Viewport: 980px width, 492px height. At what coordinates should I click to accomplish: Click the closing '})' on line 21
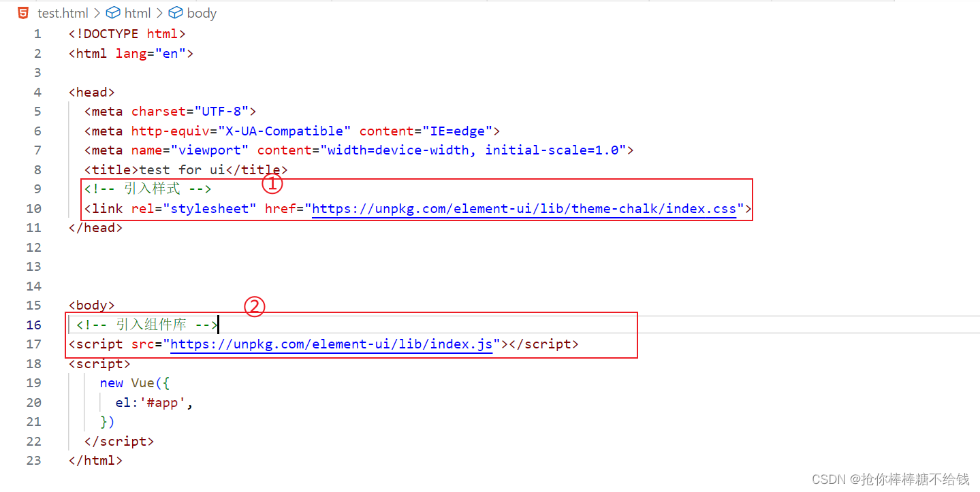click(108, 422)
